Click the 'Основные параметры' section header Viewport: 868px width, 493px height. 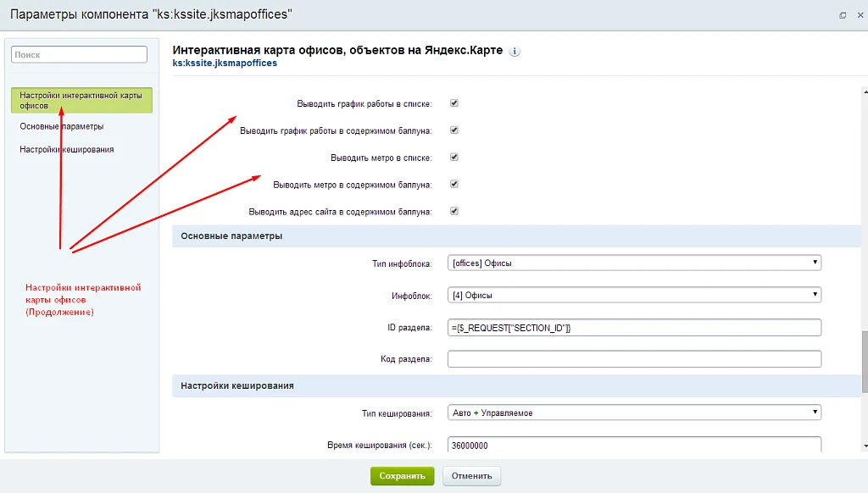point(516,236)
